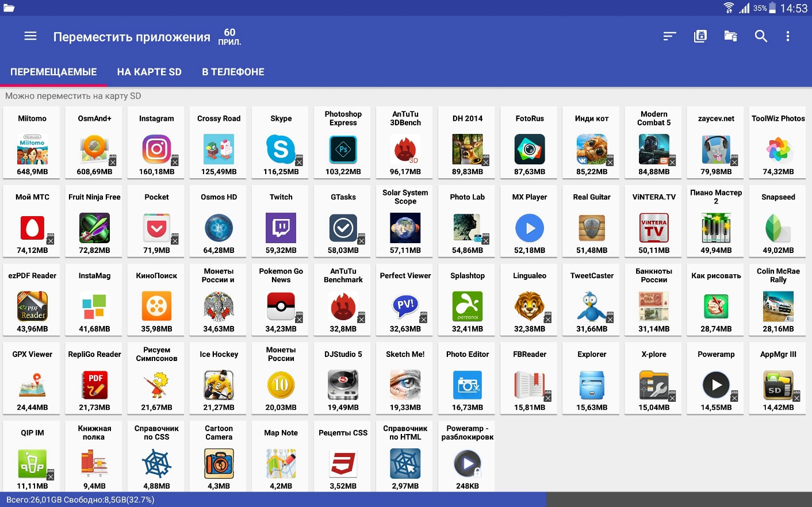Tap the Twitch app icon
This screenshot has height=507, width=812.
coord(281,228)
